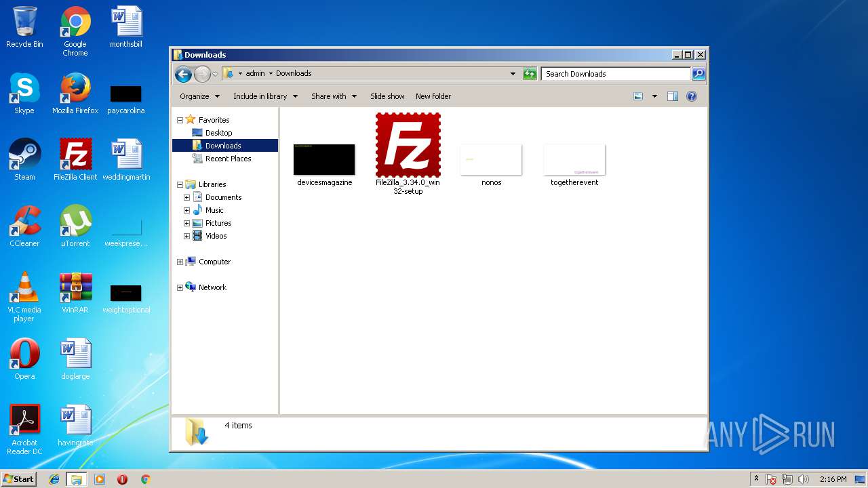Open the Share with menu
Screen dimensions: 868x488
pyautogui.click(x=334, y=96)
